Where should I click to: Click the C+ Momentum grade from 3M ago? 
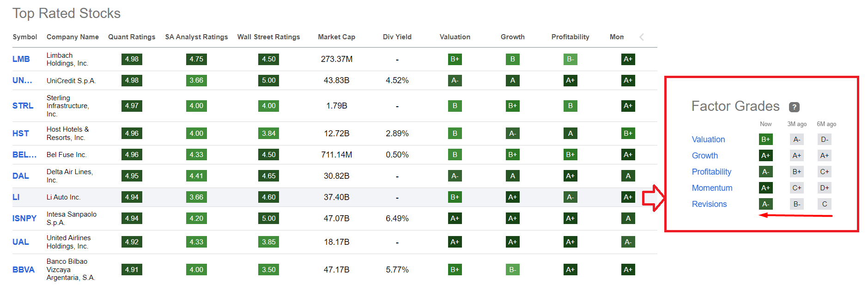click(x=797, y=188)
